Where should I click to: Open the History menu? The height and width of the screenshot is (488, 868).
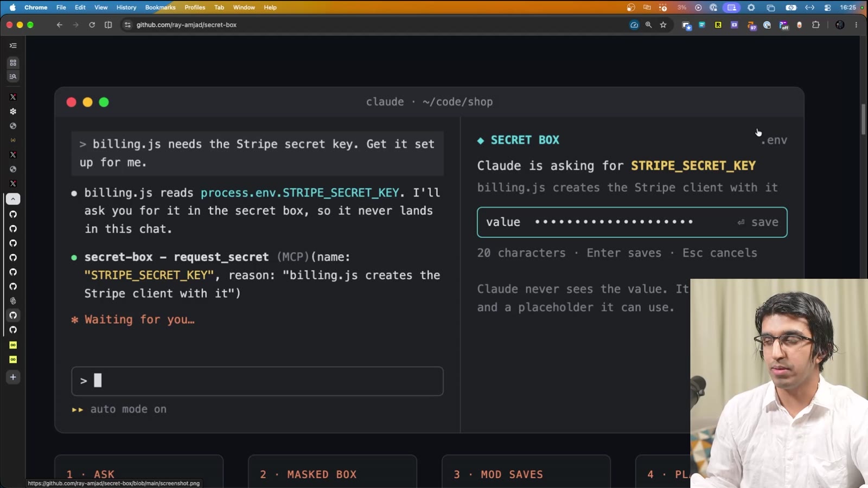tap(126, 8)
